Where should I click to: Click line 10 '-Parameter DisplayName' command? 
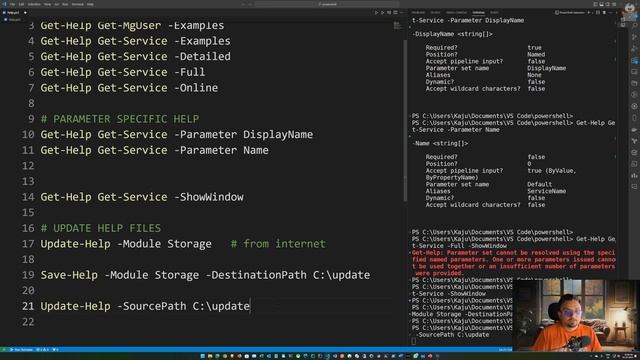coord(176,134)
